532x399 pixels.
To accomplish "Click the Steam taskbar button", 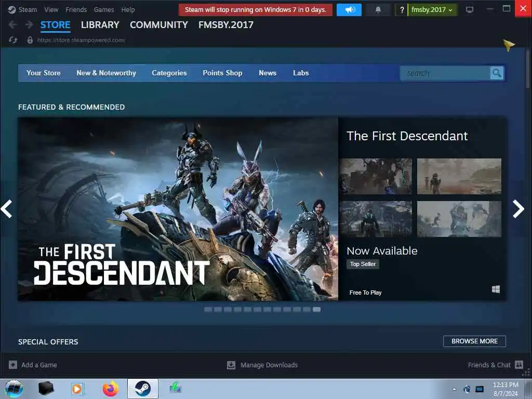I will pos(143,389).
